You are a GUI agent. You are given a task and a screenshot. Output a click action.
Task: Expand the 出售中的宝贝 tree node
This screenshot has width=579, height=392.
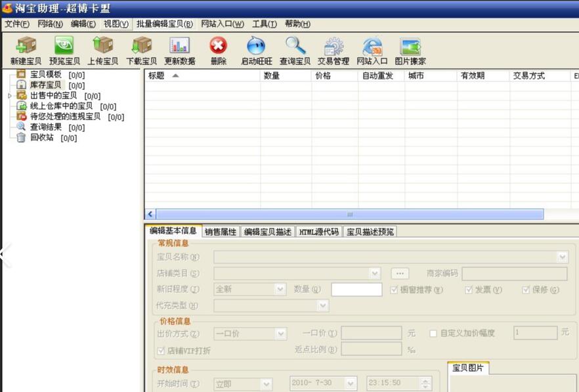tap(10, 96)
